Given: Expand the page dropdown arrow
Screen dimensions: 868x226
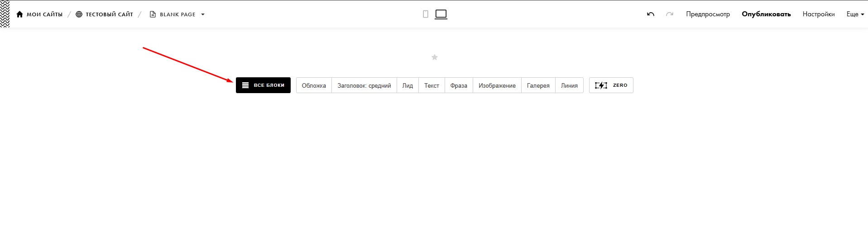Looking at the screenshot, I should coord(203,14).
